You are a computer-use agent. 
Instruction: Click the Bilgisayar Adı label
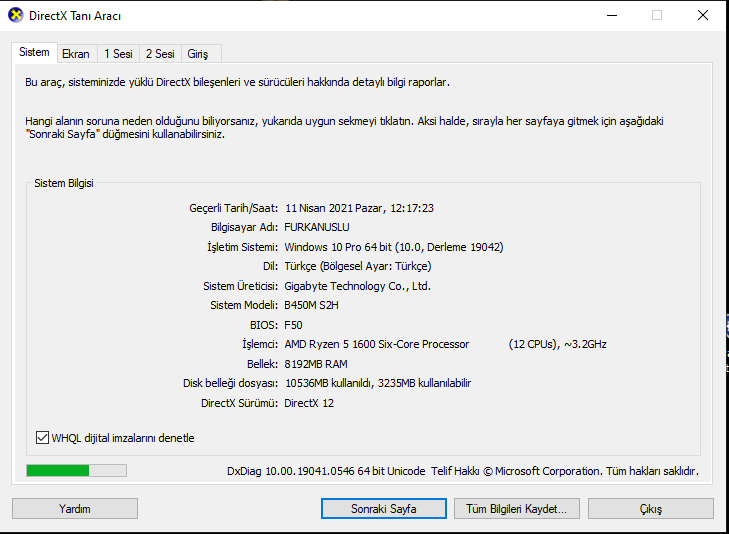pos(245,227)
